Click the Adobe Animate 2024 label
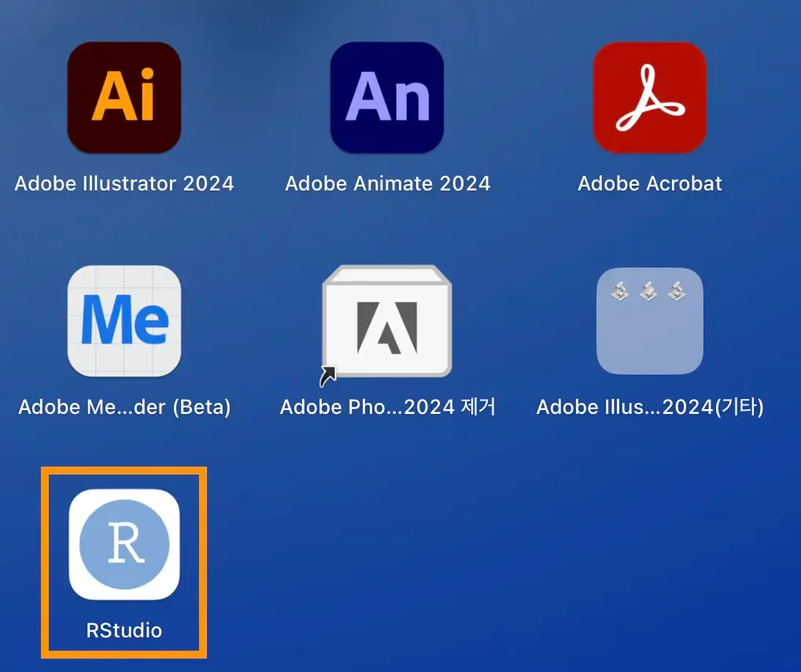 387,183
